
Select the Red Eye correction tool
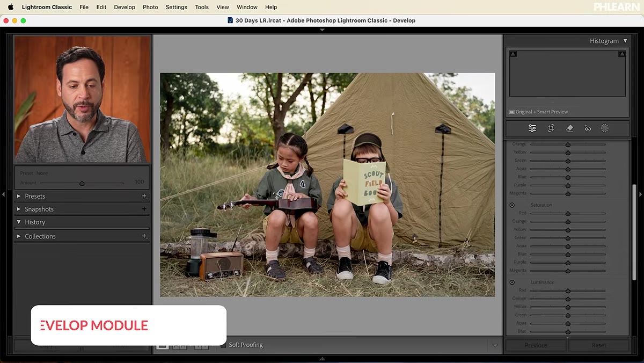tap(588, 128)
